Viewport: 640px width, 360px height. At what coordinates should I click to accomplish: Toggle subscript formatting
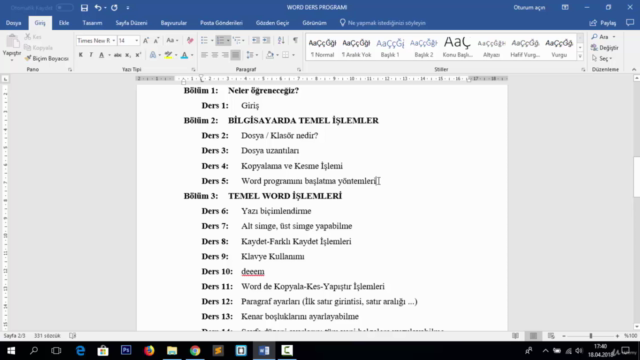click(x=128, y=55)
